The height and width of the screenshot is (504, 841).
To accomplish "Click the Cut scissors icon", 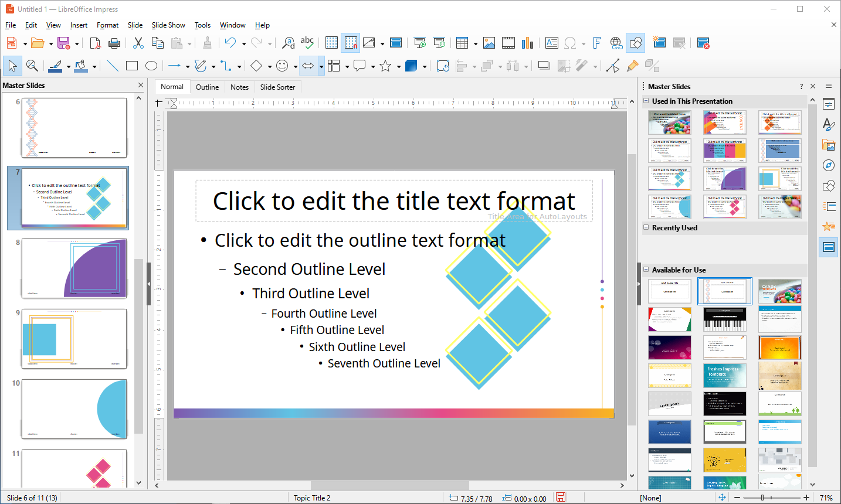I will click(138, 43).
